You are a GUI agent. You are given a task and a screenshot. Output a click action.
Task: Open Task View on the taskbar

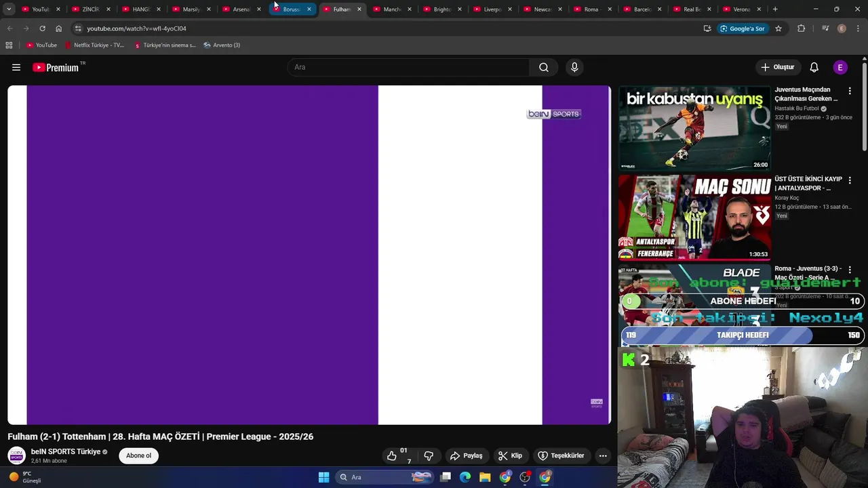click(x=446, y=477)
